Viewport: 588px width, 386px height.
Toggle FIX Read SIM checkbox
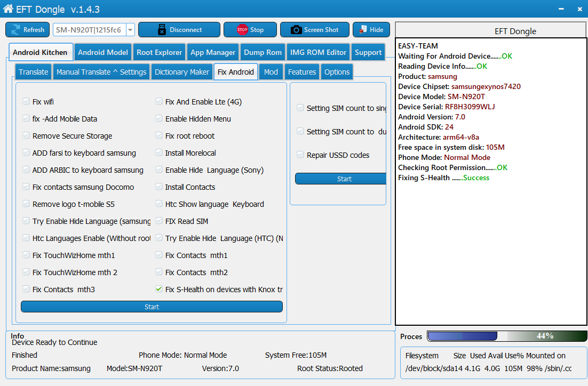158,221
